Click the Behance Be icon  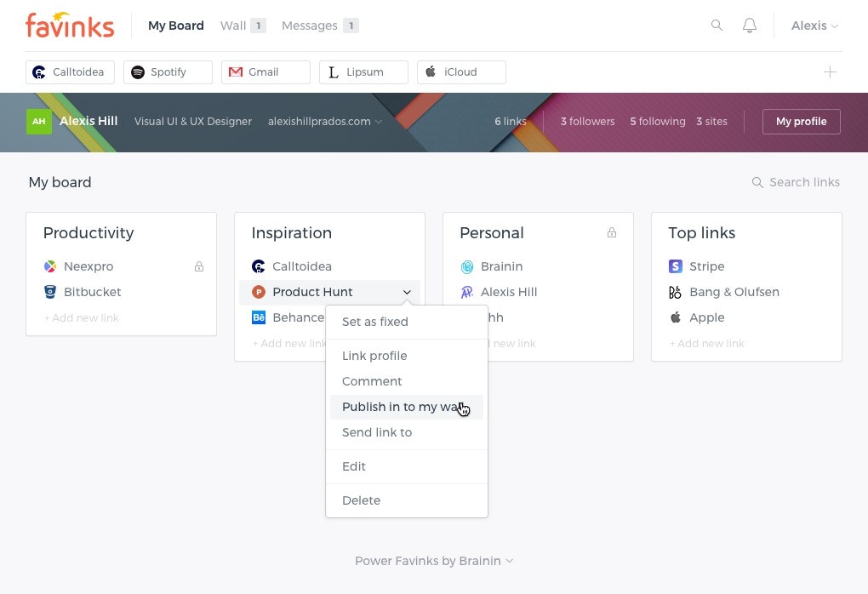pos(259,317)
